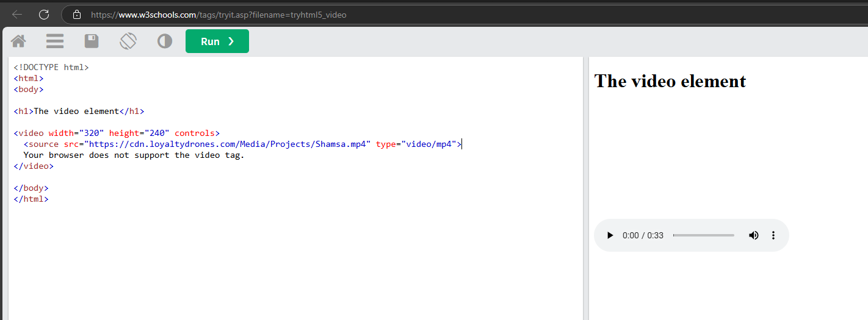Click the closing </video> tag line

click(34, 166)
